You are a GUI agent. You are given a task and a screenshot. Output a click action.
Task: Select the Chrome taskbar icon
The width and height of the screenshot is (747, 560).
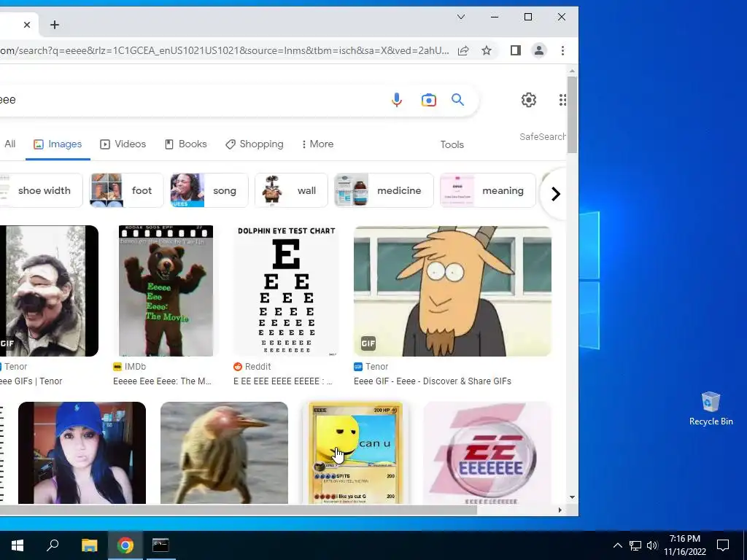click(125, 545)
